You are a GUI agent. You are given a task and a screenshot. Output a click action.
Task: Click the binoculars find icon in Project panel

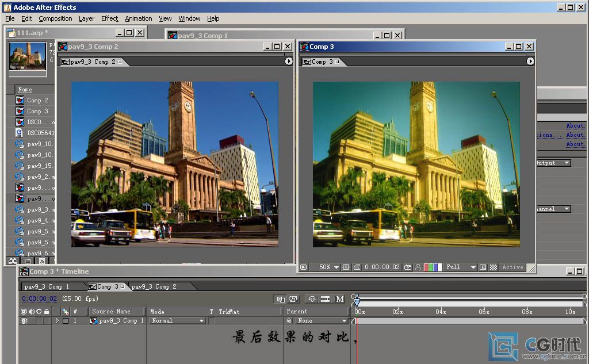(13, 260)
